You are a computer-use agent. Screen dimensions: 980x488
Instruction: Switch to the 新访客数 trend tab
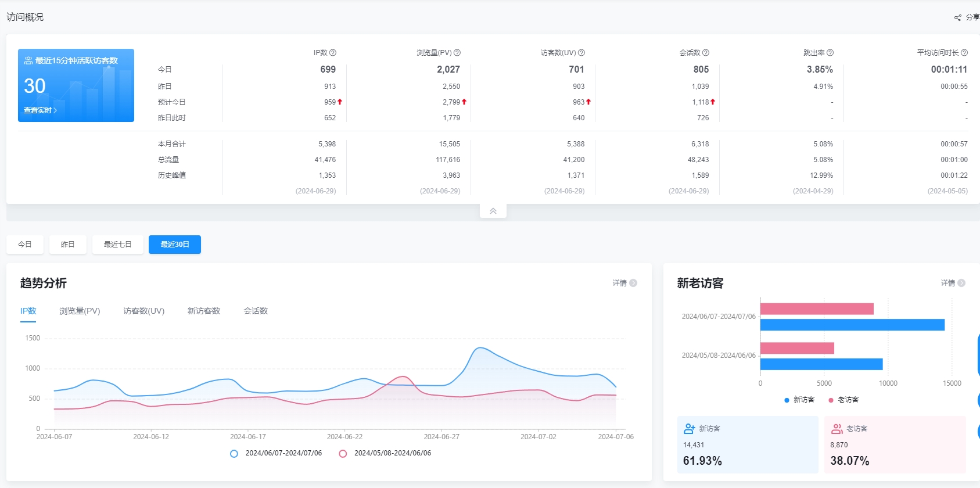(x=204, y=311)
